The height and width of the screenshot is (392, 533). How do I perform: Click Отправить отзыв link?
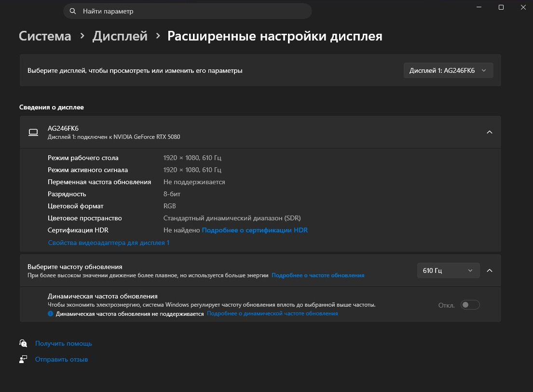62,359
